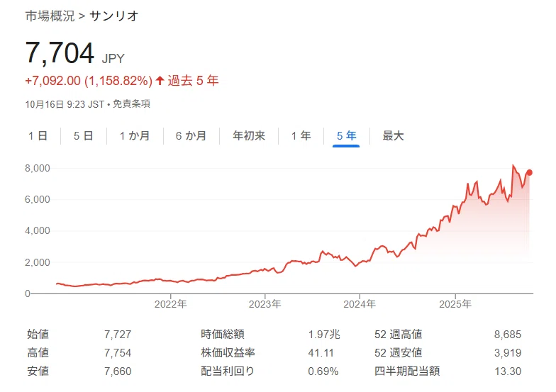
Task: Click the サンリオ breadcrumb text
Action: tap(113, 16)
